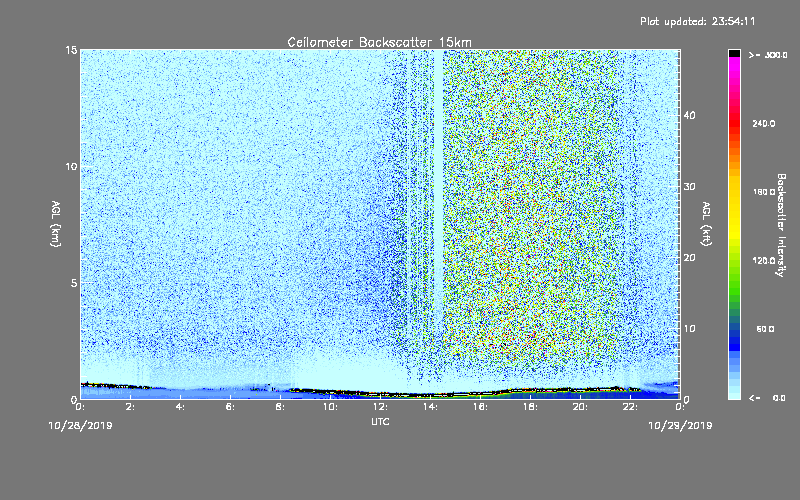Click the '12:' hour tick on time axis
Viewport: 800px width, 500px height.
point(381,407)
